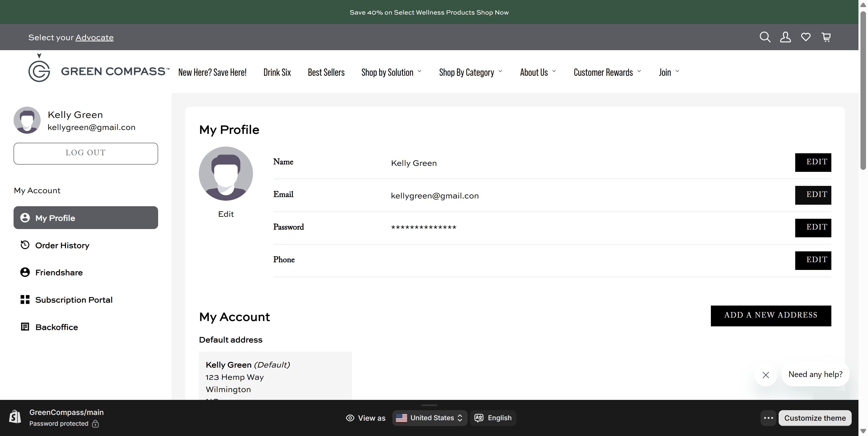Click Add a New Address button
868x436 pixels.
click(771, 316)
